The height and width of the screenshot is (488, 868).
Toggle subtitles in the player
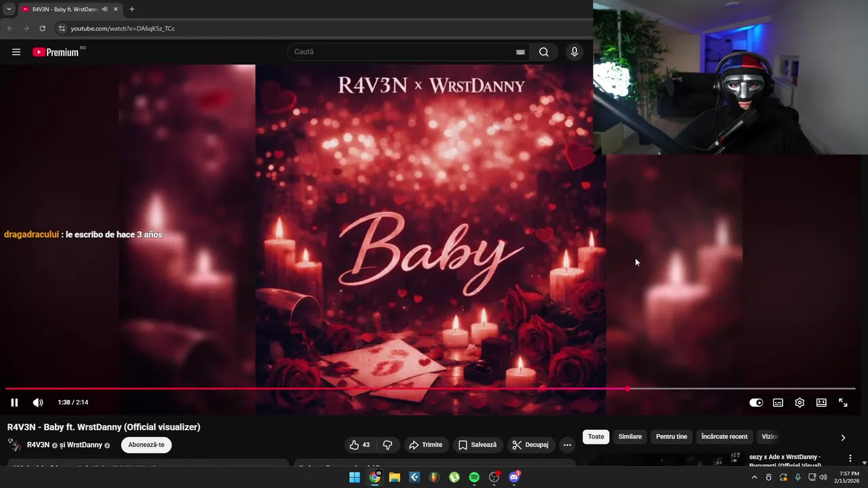pyautogui.click(x=778, y=403)
